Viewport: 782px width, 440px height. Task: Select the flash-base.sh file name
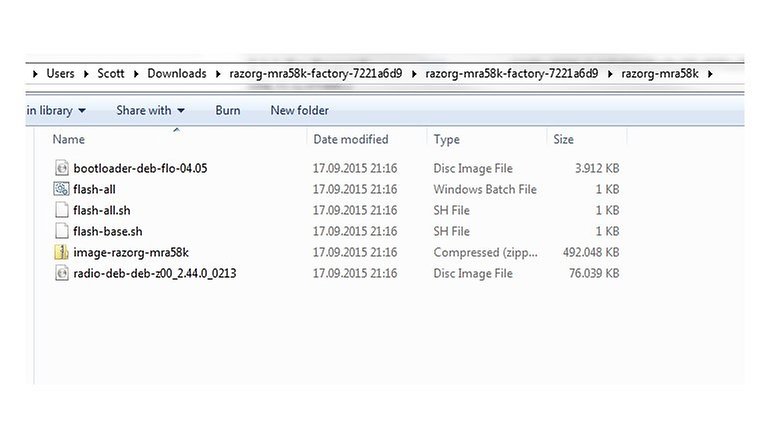click(108, 231)
